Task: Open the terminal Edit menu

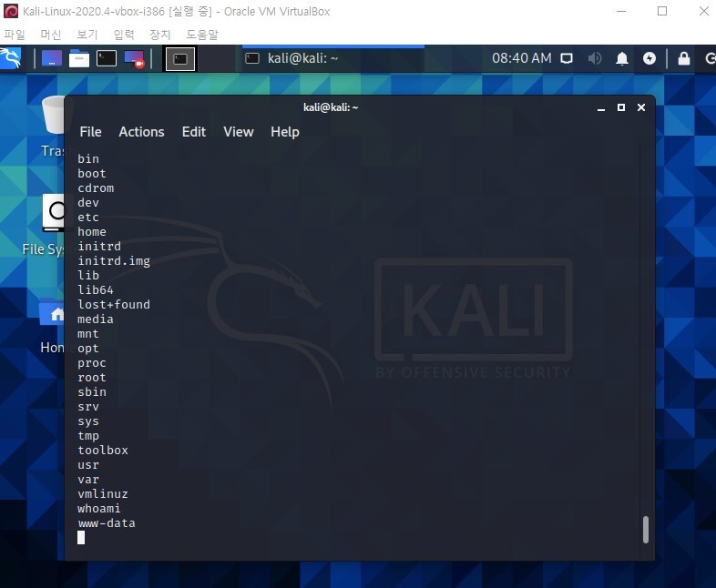Action: click(x=194, y=132)
